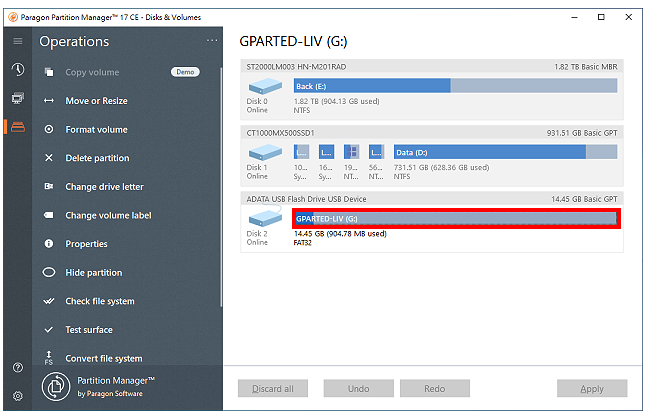Click the Hide partition oval icon
The width and height of the screenshot is (651, 418).
[x=49, y=273]
